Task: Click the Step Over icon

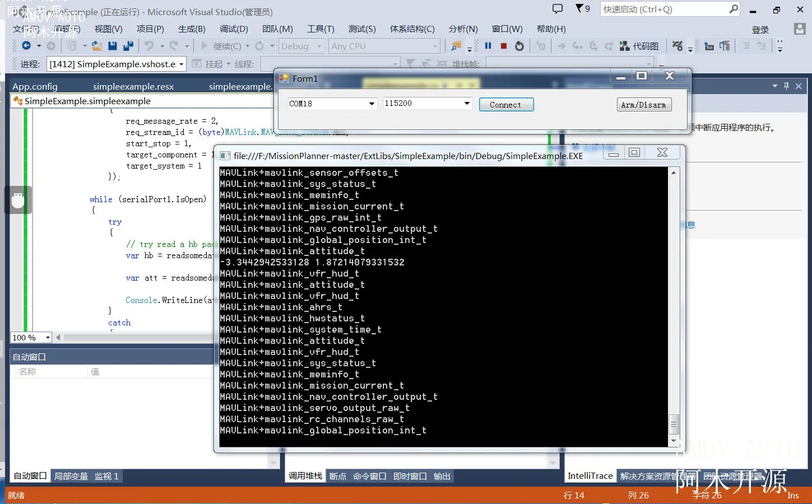Action: 593,46
